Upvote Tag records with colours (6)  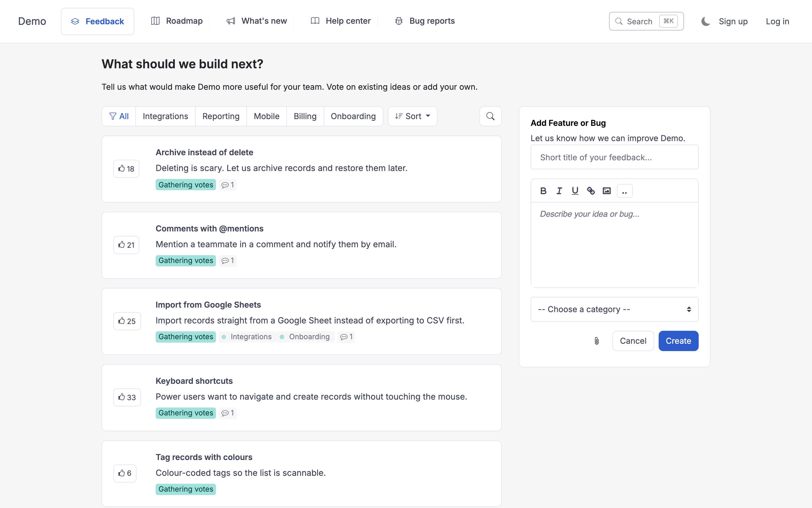tap(125, 473)
